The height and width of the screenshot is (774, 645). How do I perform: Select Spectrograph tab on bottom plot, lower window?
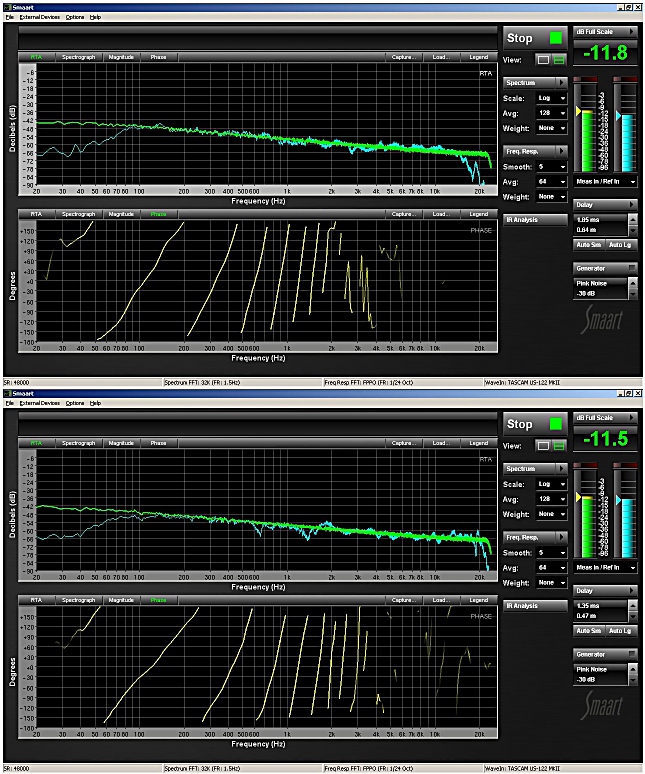78,600
